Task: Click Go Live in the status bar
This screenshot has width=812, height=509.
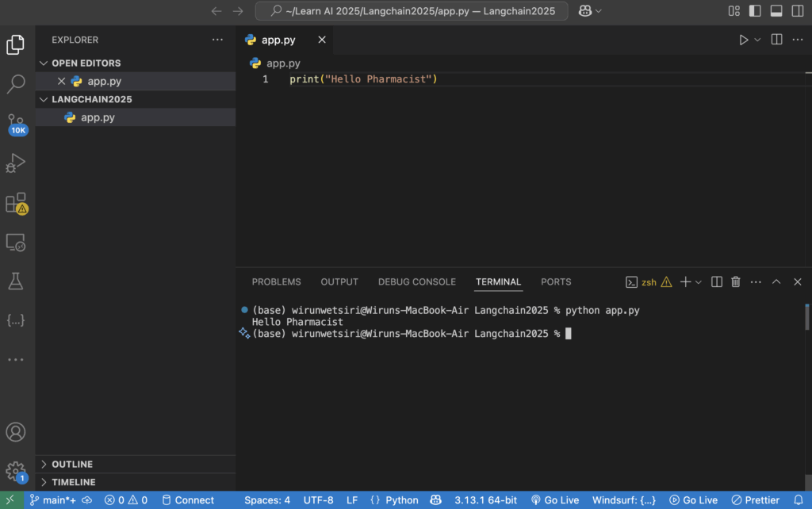Action: [555, 500]
